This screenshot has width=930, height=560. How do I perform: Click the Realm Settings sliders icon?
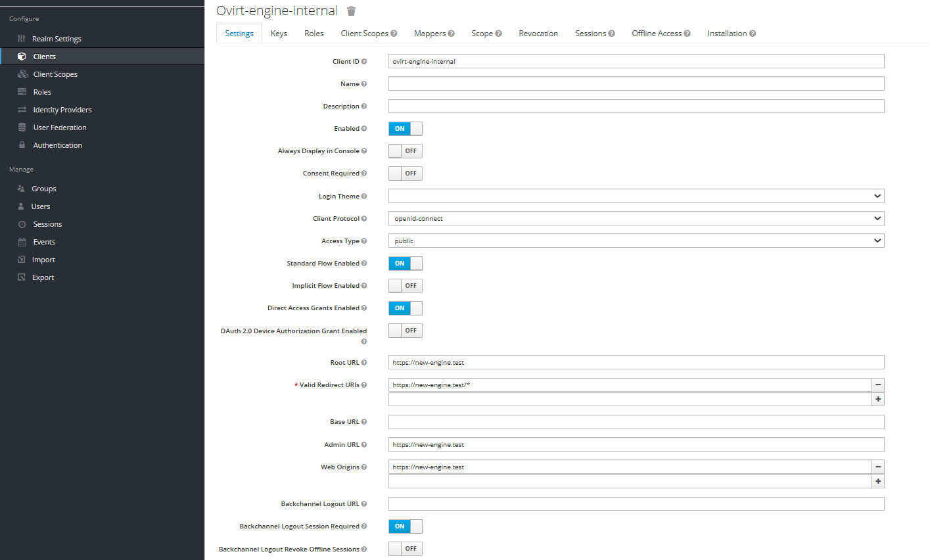[22, 39]
